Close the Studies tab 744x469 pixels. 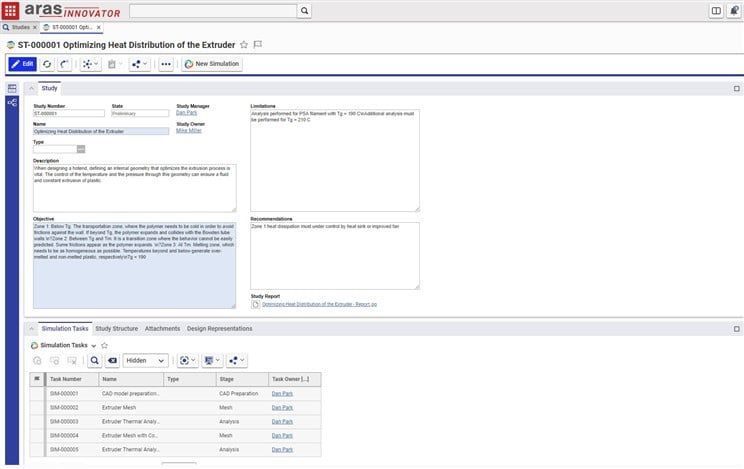tap(35, 28)
